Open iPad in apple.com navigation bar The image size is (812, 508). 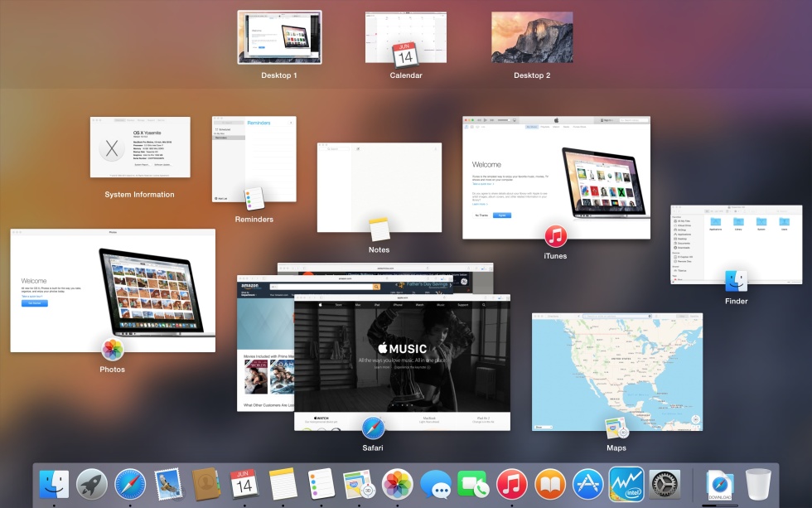[x=376, y=305]
